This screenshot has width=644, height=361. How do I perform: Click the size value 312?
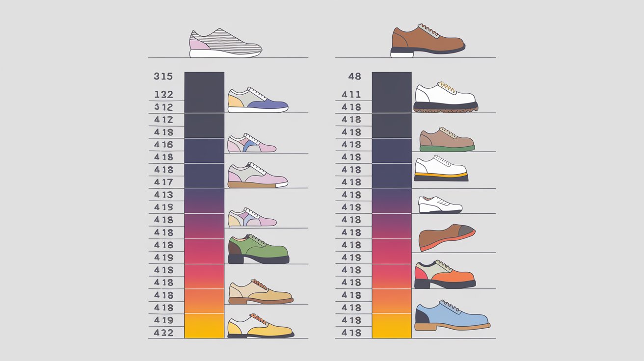163,107
